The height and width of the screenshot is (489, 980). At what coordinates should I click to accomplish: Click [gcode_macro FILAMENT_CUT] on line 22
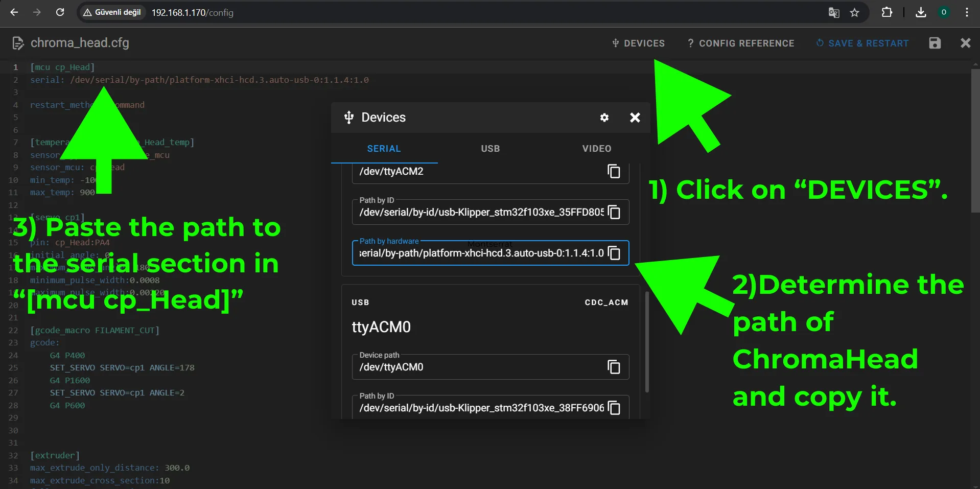tap(95, 330)
